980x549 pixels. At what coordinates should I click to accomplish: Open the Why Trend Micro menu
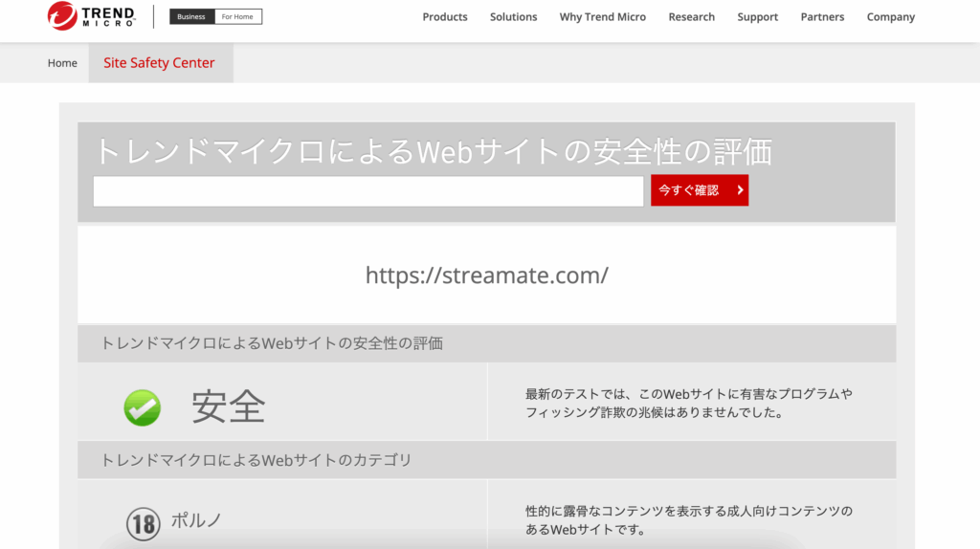coord(603,17)
